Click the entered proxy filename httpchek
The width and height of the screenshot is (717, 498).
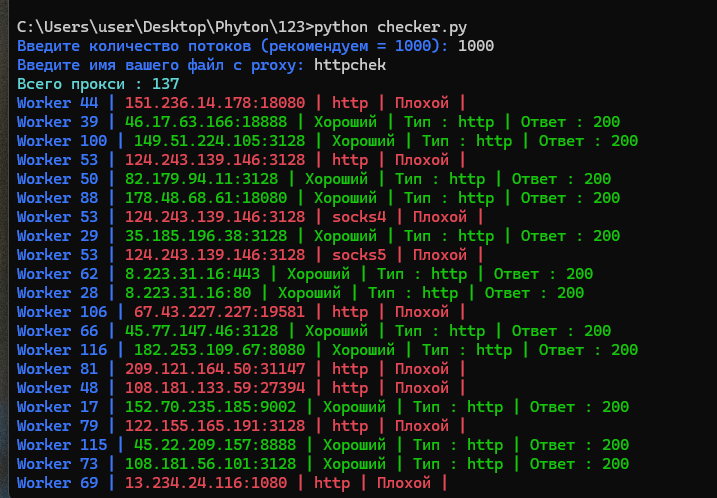pos(350,64)
